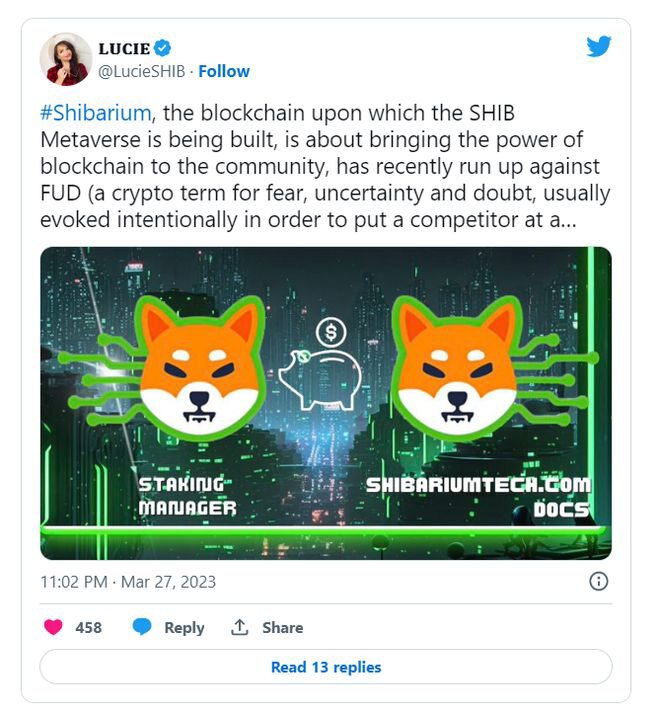Click the share upload arrow icon
The image size is (660, 714).
coord(240,627)
